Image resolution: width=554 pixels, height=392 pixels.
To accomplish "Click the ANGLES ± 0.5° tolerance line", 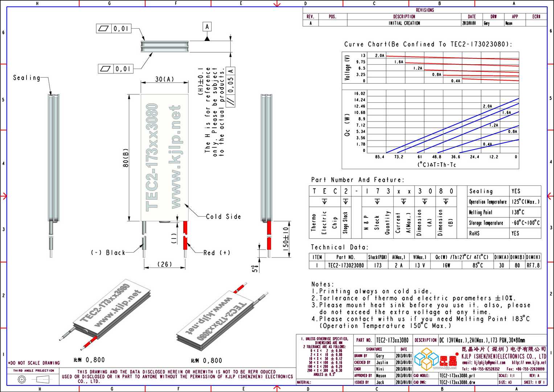I will pos(324,374).
